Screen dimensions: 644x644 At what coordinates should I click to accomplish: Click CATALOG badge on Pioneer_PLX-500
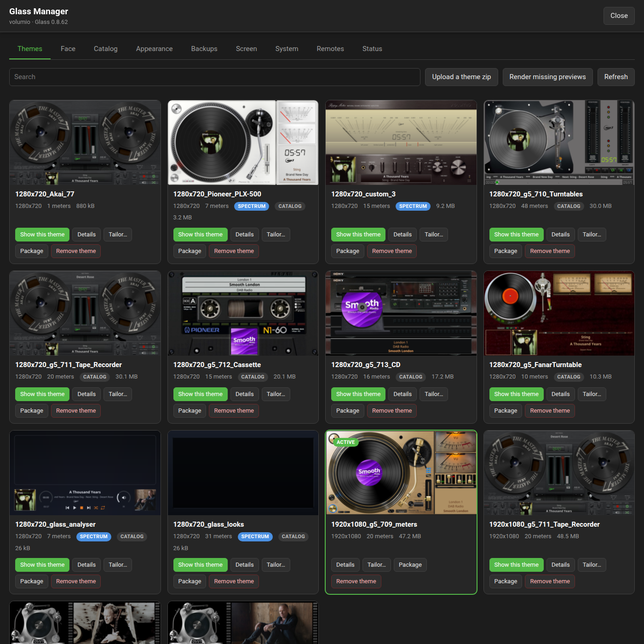click(290, 206)
